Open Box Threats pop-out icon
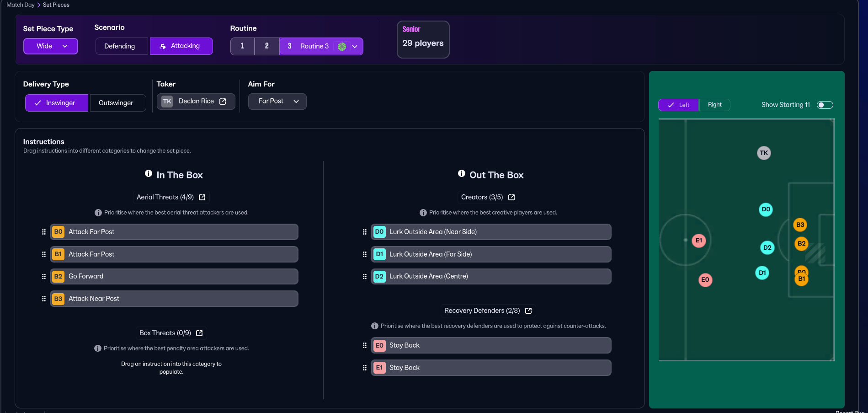This screenshot has width=868, height=413. point(199,333)
